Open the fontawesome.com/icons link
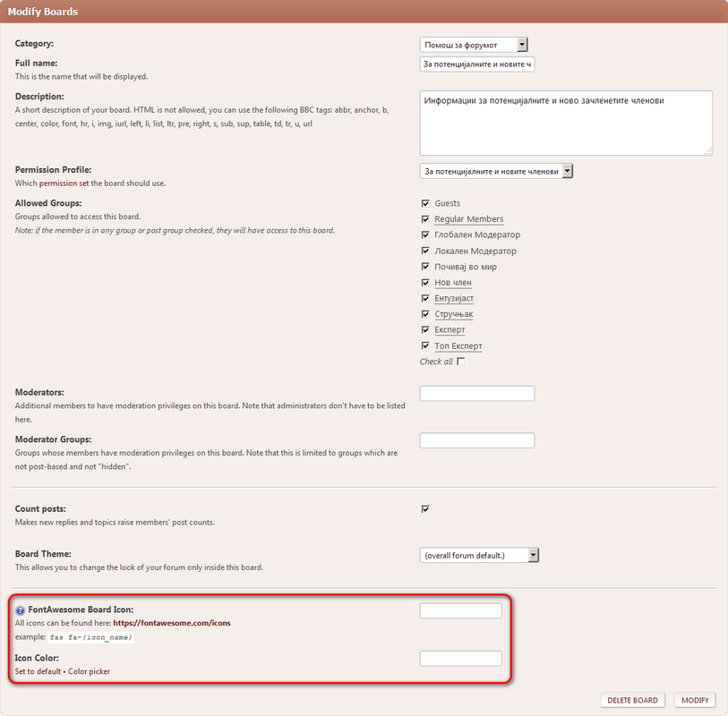Screen dimensions: 728x716 (x=172, y=623)
